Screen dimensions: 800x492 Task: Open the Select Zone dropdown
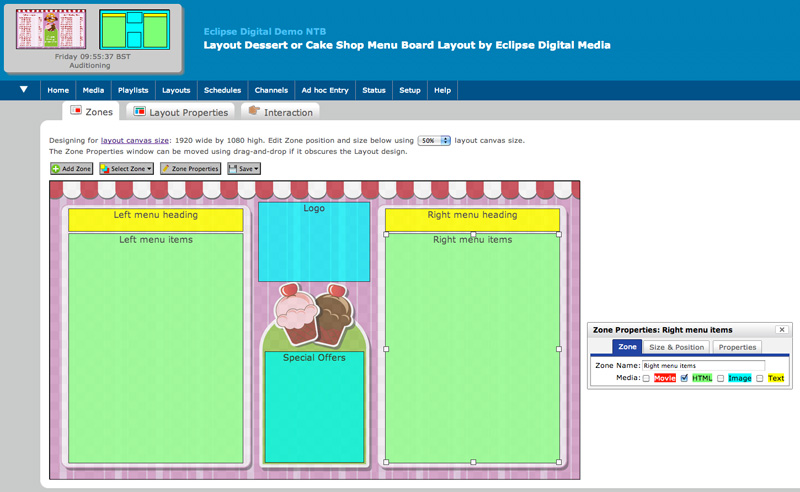point(126,169)
